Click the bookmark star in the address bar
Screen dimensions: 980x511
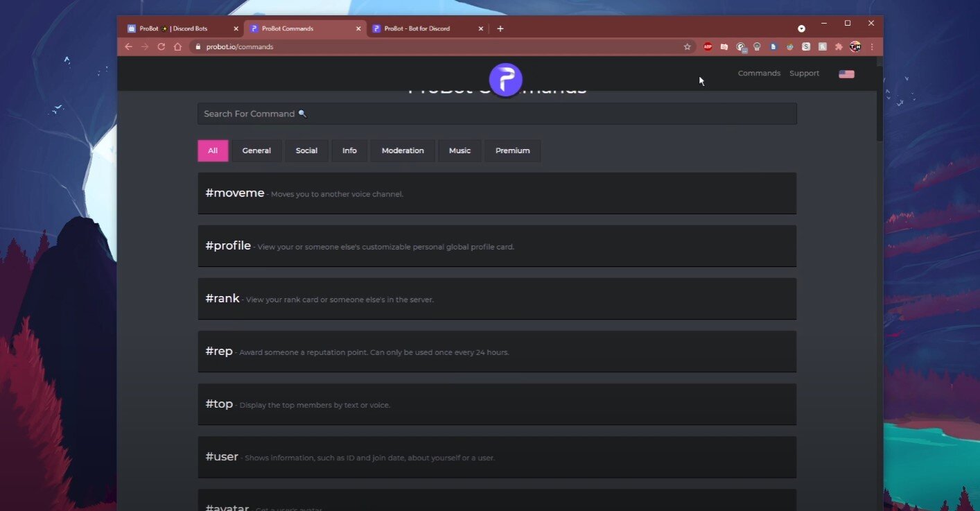click(687, 46)
